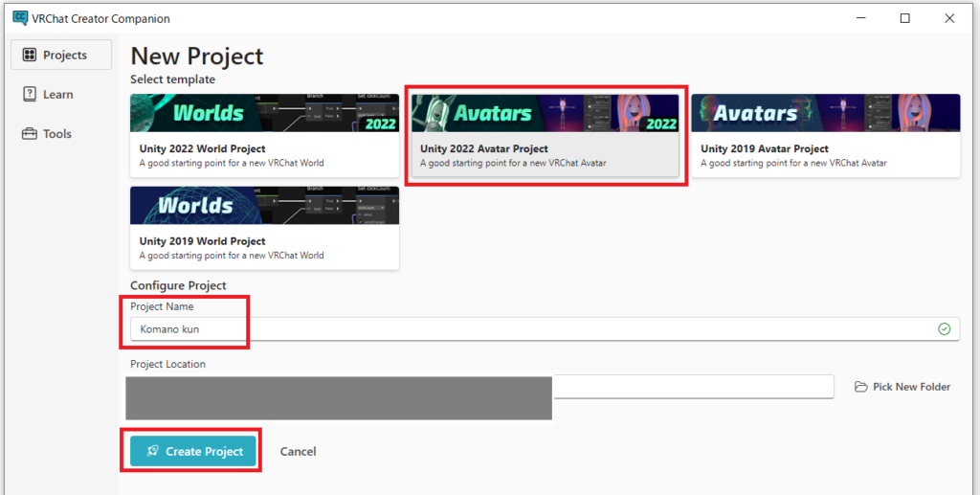
Task: Select the Unity 2022 Avatar Project template
Action: [x=545, y=136]
